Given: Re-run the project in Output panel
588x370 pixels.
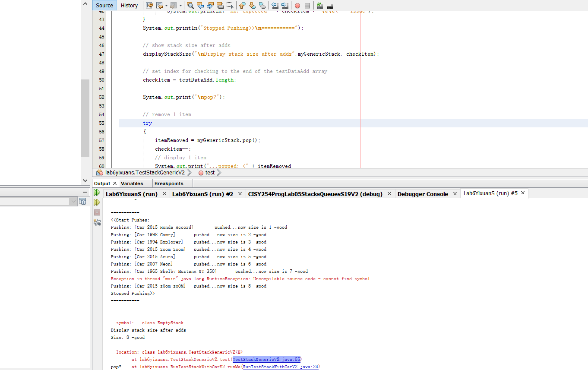Looking at the screenshot, I should (97, 193).
